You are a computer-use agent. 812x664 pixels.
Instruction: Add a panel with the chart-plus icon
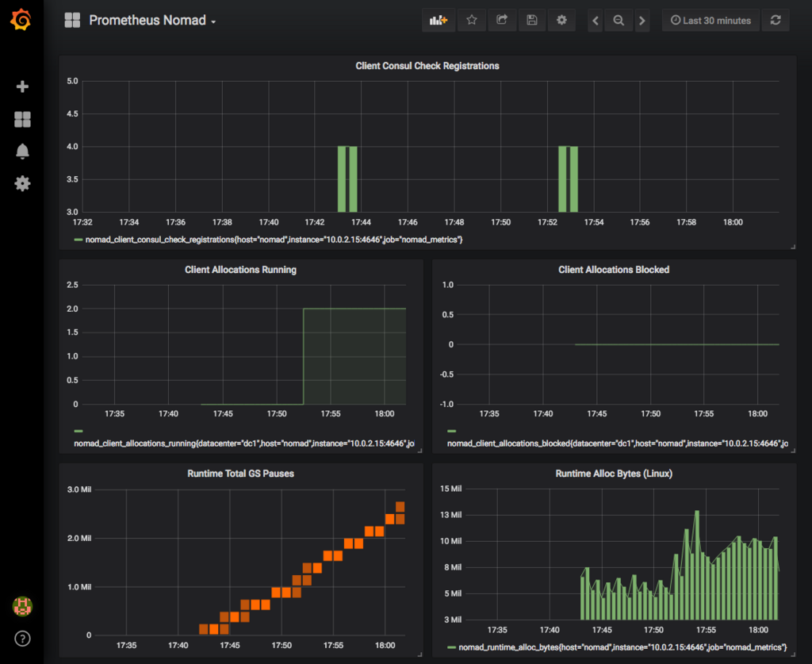click(438, 20)
